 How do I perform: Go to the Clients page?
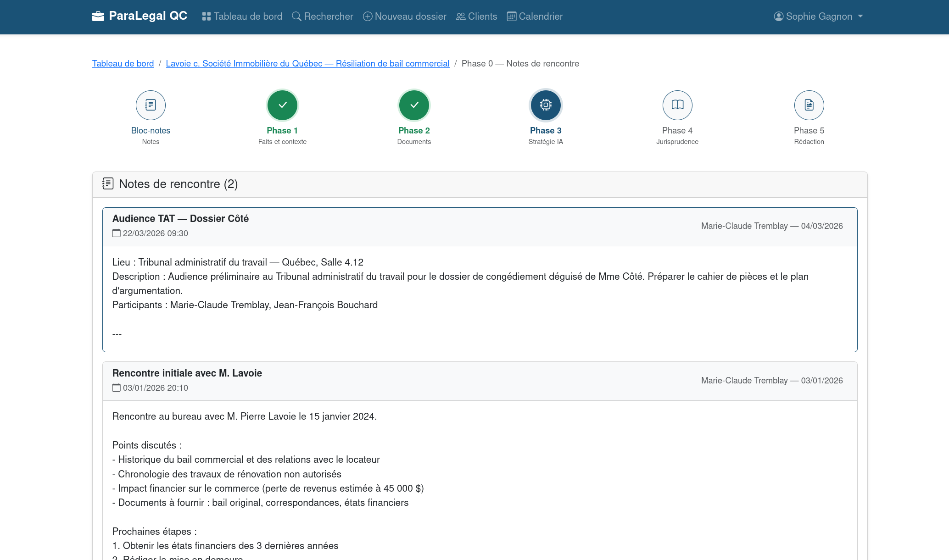point(477,17)
